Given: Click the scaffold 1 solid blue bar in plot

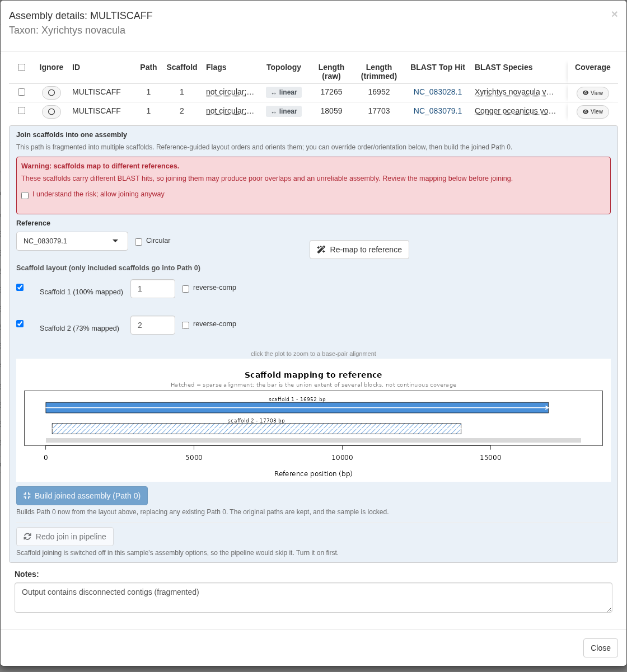Looking at the screenshot, I should pyautogui.click(x=297, y=408).
